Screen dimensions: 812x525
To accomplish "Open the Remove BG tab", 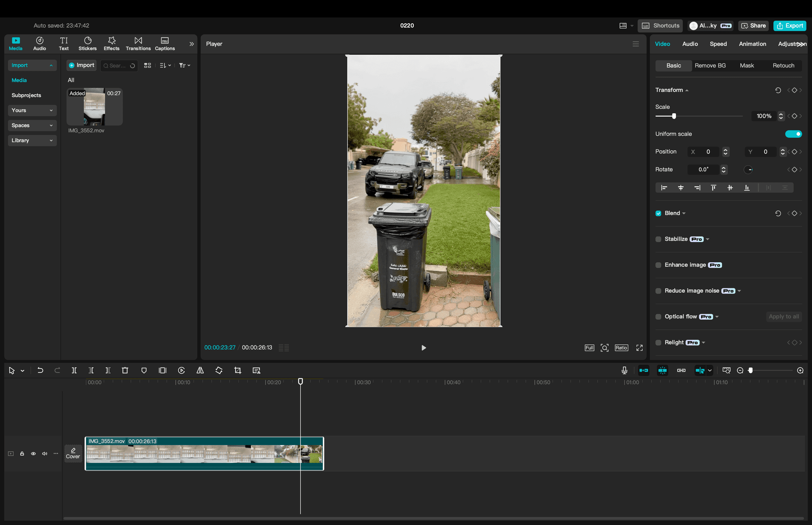I will [x=710, y=65].
